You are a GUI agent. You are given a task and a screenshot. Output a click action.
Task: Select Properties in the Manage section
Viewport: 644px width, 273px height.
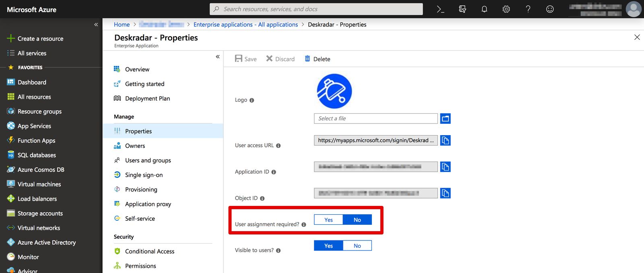(163, 131)
